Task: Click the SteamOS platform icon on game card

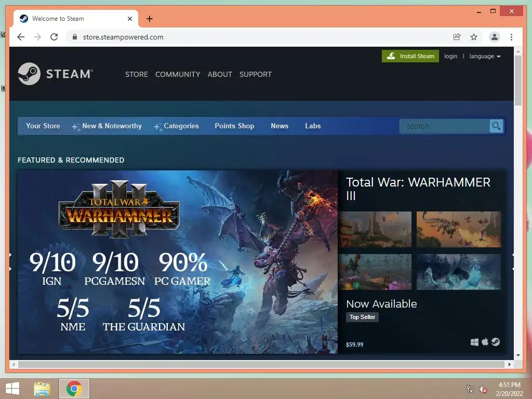Action: point(495,342)
